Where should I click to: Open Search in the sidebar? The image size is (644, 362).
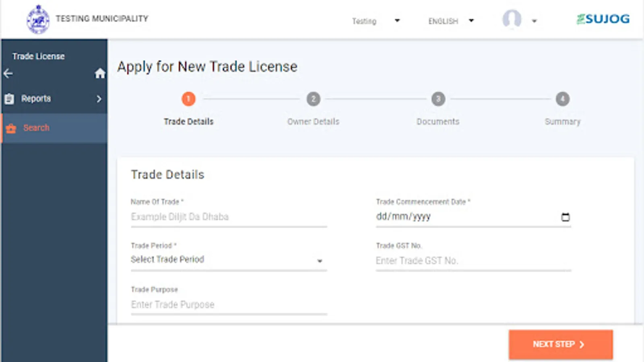tap(54, 128)
